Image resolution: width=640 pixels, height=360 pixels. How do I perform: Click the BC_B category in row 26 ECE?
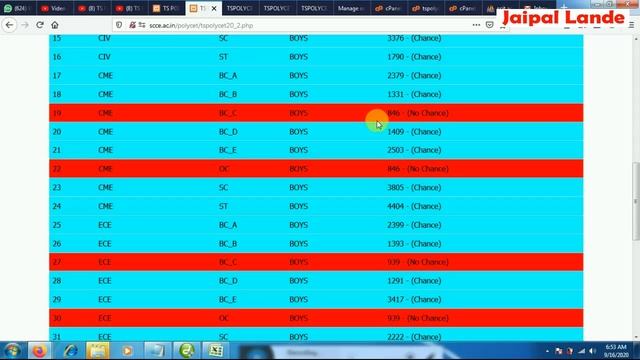pos(227,244)
